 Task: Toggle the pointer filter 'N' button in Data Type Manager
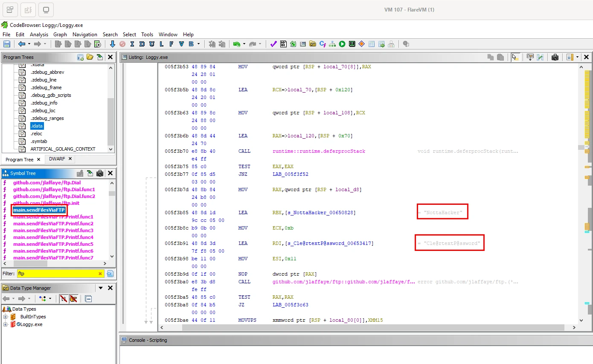pos(63,299)
